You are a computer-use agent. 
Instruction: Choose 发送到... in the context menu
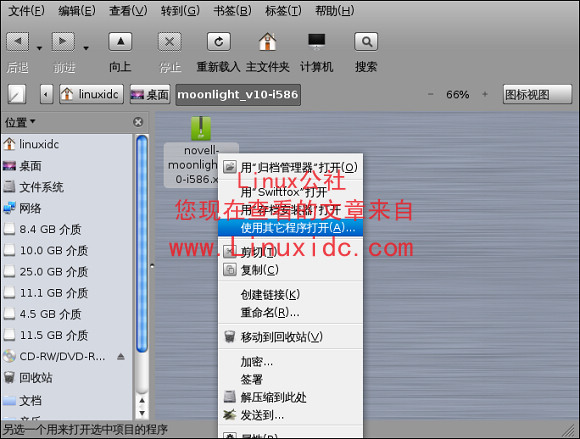pyautogui.click(x=290, y=416)
